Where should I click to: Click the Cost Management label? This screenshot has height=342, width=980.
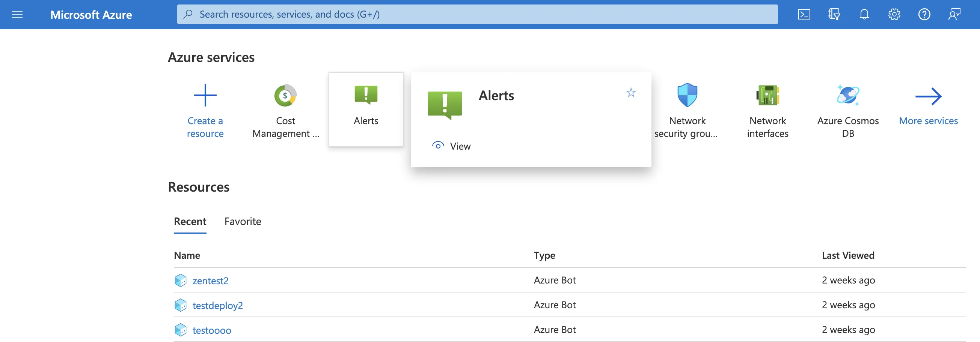pos(286,127)
